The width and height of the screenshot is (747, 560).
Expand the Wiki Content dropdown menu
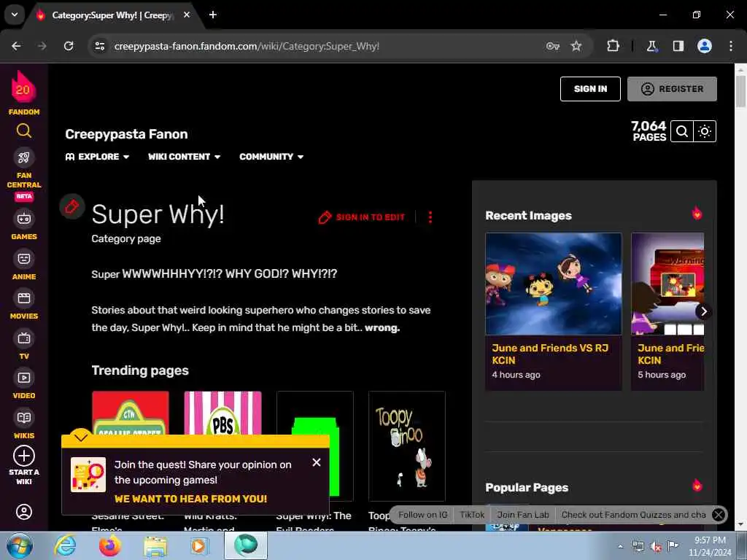pos(184,157)
